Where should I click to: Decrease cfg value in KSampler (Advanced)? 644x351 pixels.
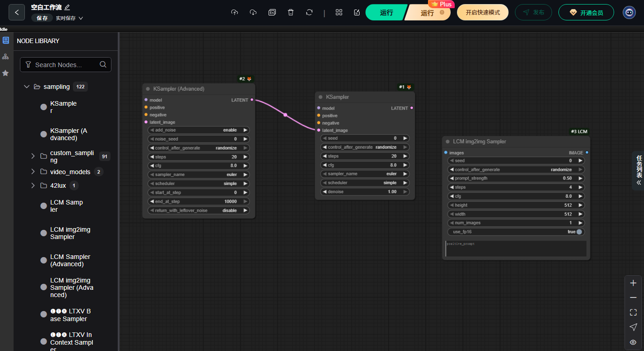click(152, 166)
